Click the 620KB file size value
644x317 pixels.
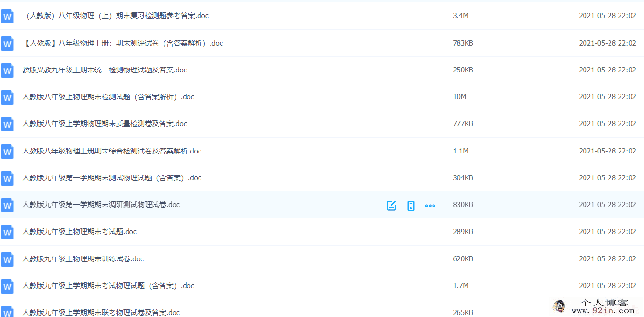(x=463, y=258)
